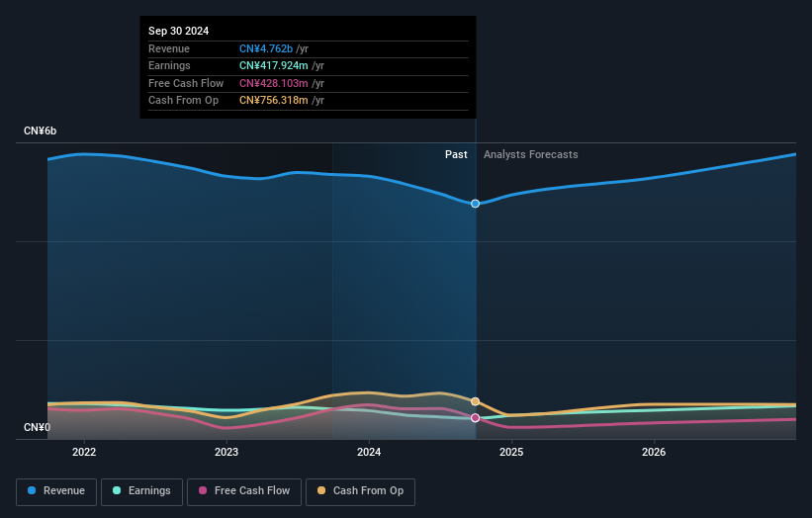Click the blue Revenue data point marker

(x=475, y=204)
